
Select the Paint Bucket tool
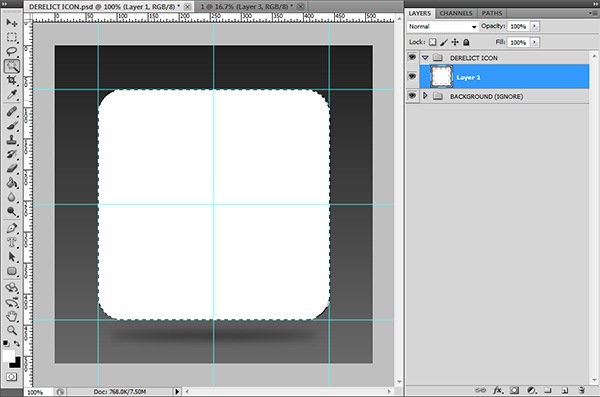tap(11, 183)
